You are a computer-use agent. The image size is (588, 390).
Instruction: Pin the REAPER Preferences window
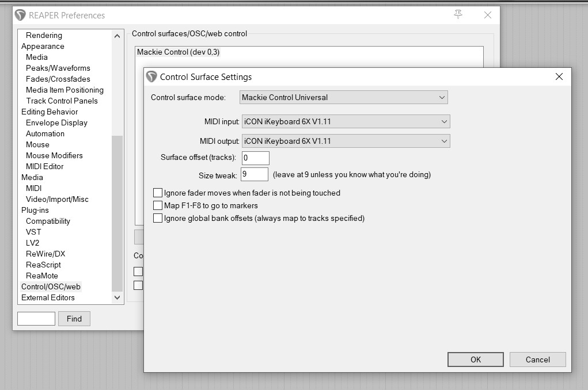(458, 15)
